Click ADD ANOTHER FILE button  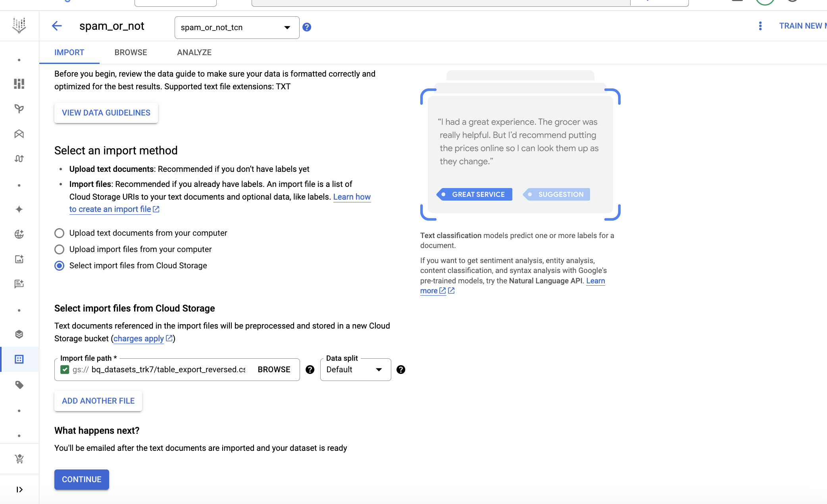(x=98, y=400)
